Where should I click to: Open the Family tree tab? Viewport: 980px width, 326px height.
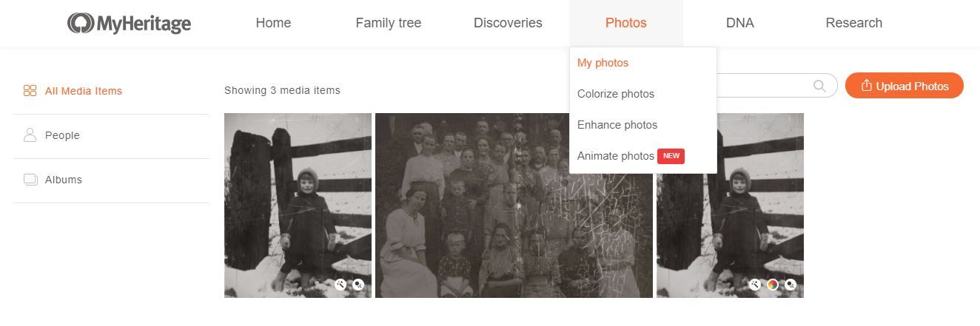[x=389, y=23]
